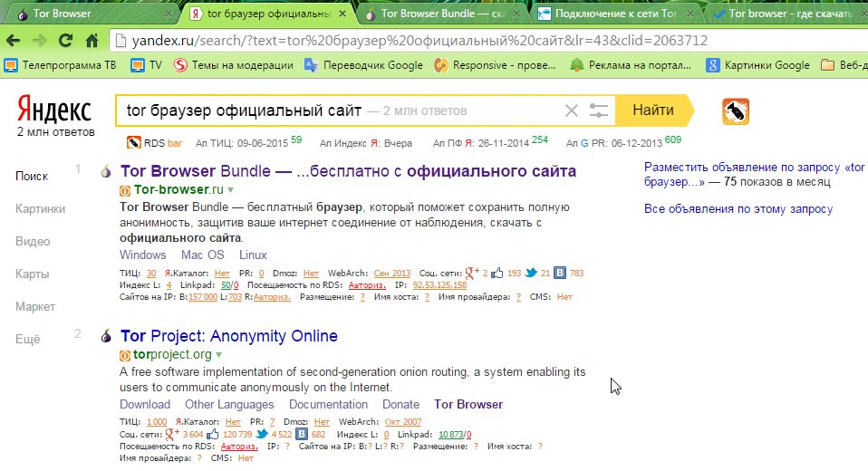Close the active Yandex search tab
The image size is (868, 471).
pyautogui.click(x=342, y=14)
